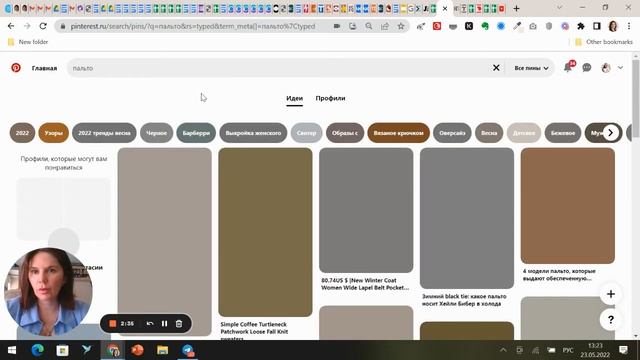This screenshot has width=640, height=360.
Task: Select the 2022 тренды весна chip
Action: 104,133
